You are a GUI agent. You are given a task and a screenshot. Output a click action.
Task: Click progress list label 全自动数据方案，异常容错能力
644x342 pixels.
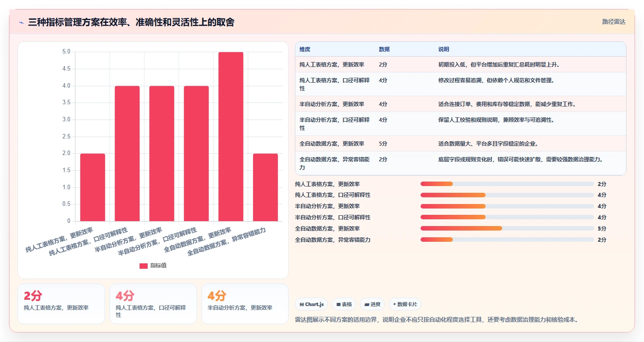click(x=333, y=240)
